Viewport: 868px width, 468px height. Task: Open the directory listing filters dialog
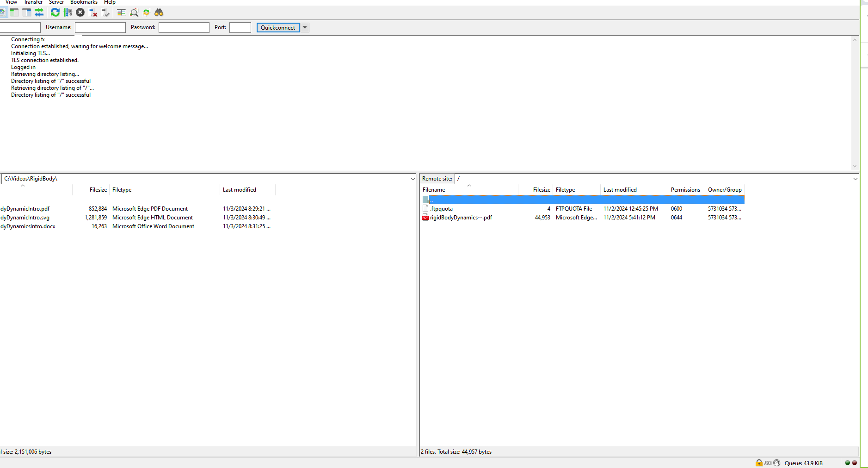click(121, 12)
